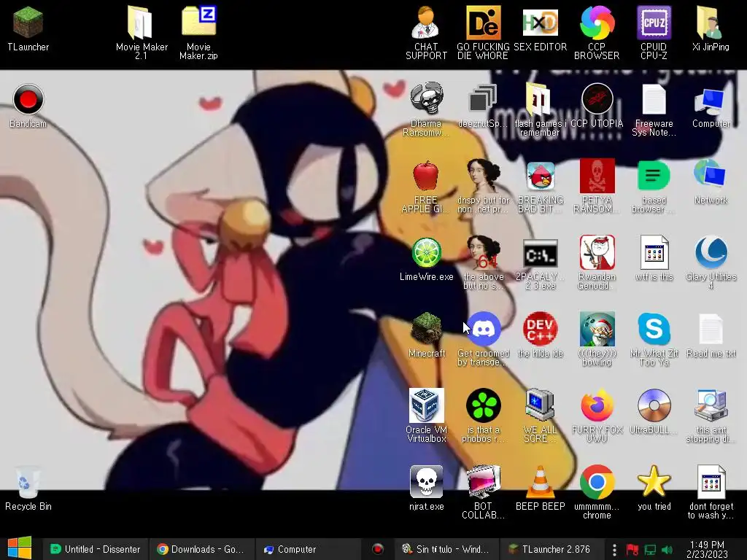
Task: Open the volume speaker tray icon
Action: (x=667, y=550)
